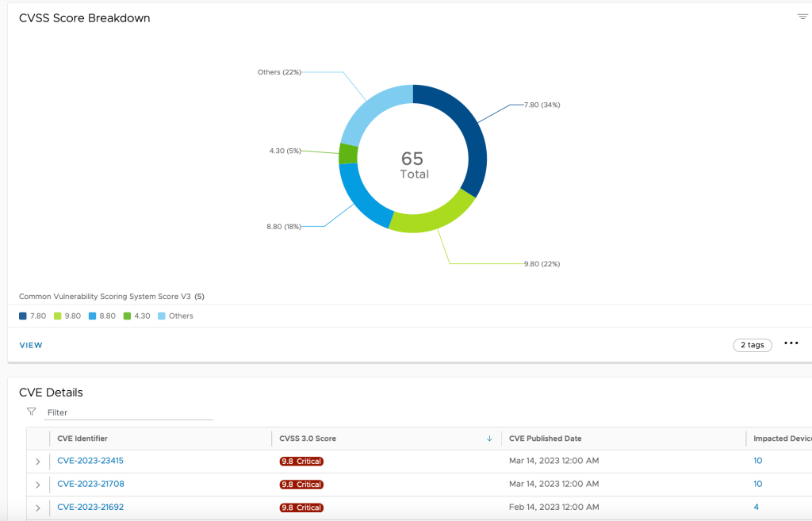Click the sort arrow in CVSS 3.0 Score column
The image size is (812, 521).
click(x=489, y=439)
